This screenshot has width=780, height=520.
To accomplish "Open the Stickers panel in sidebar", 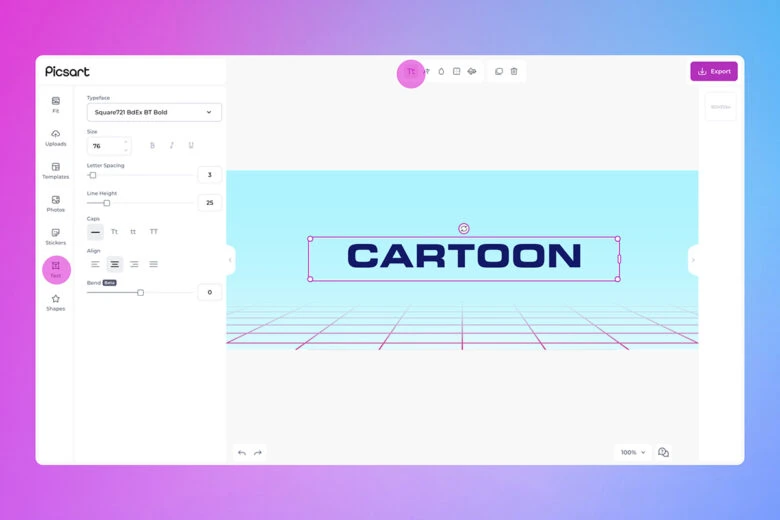I will point(55,236).
